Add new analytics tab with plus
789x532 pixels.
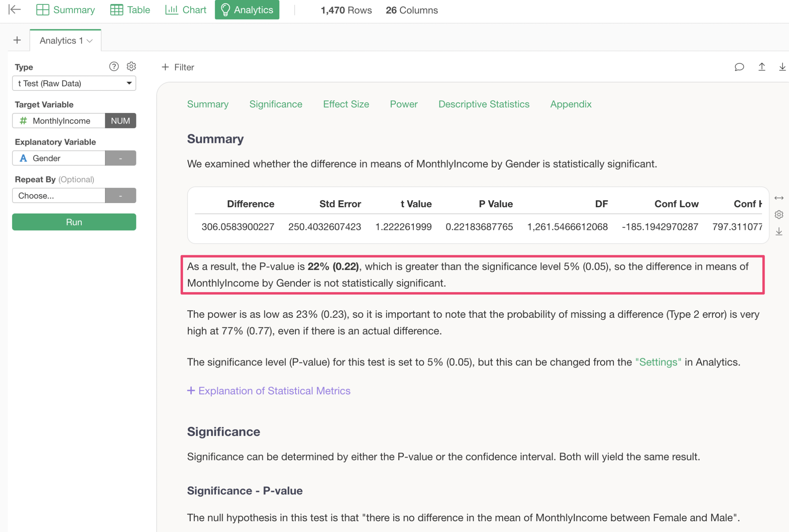pyautogui.click(x=17, y=40)
